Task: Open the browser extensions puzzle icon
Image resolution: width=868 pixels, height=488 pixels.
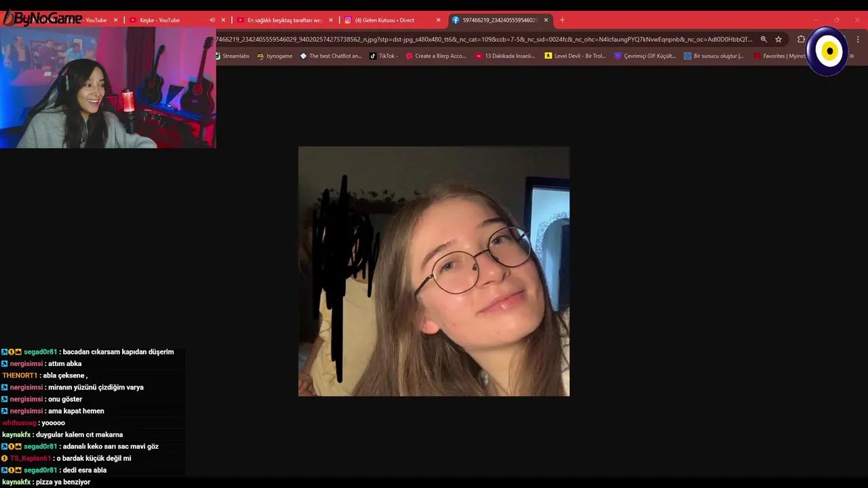Action: click(x=801, y=39)
